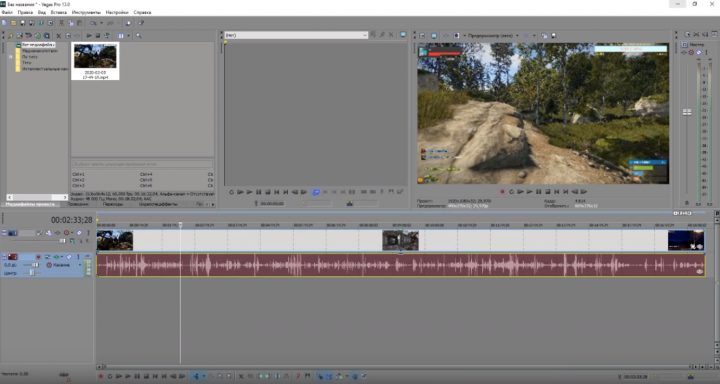720x384 pixels.
Task: Toggle Enable Snapping in bottom toolbar
Action: point(319,376)
